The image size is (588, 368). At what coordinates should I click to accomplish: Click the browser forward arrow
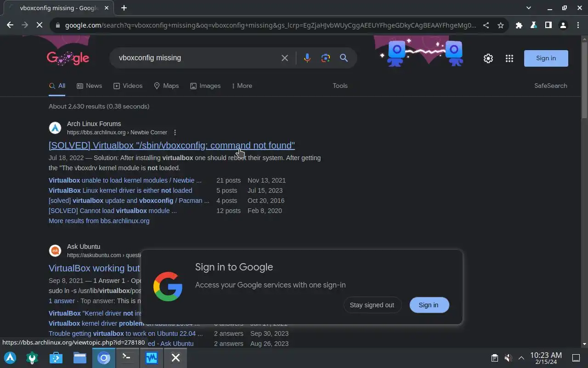point(25,25)
